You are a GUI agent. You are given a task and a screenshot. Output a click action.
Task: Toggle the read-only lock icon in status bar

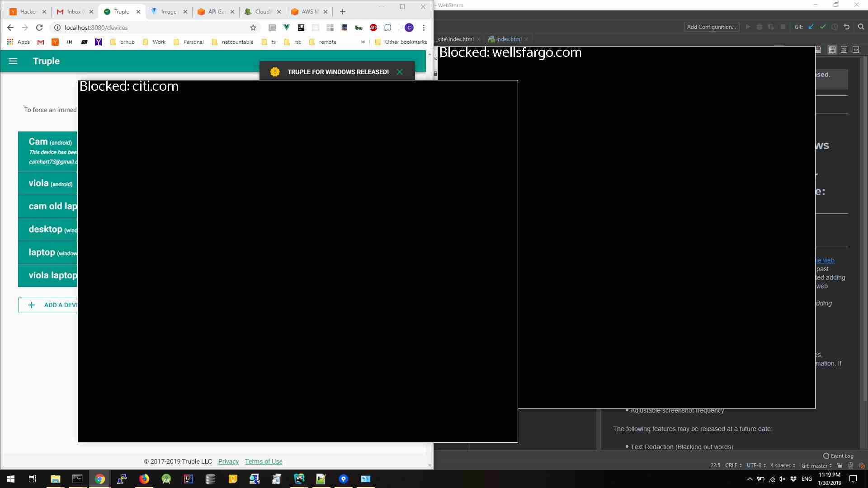[x=840, y=465]
